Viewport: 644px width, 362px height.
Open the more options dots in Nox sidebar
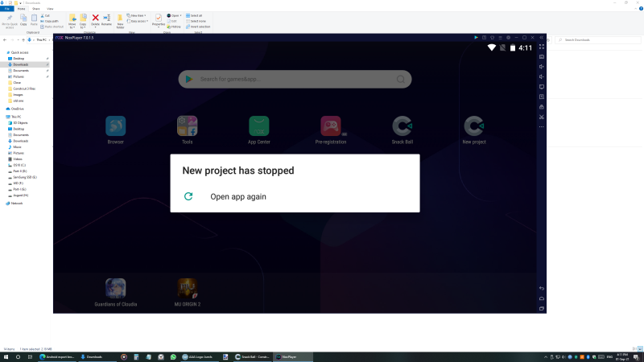pos(542,127)
